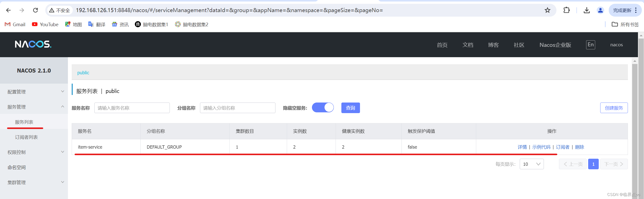
Task: Open the 翻译 translate bookmark
Action: 97,24
